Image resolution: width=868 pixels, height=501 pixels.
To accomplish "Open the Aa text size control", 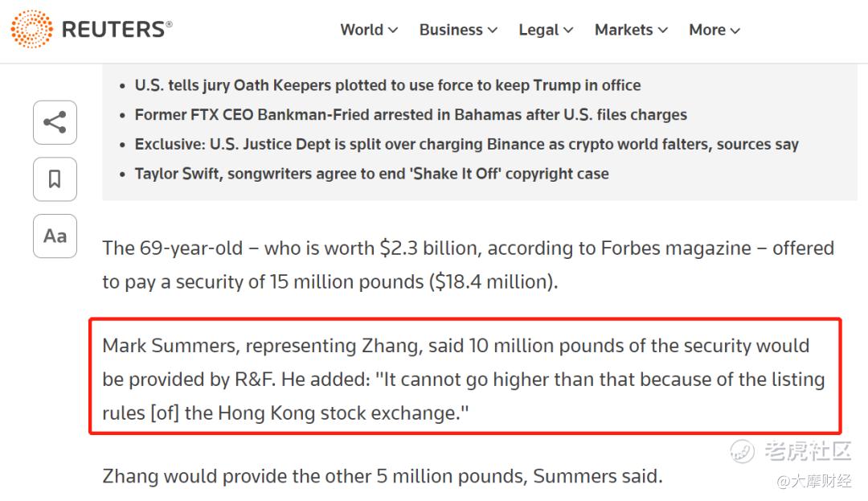I will [x=55, y=236].
